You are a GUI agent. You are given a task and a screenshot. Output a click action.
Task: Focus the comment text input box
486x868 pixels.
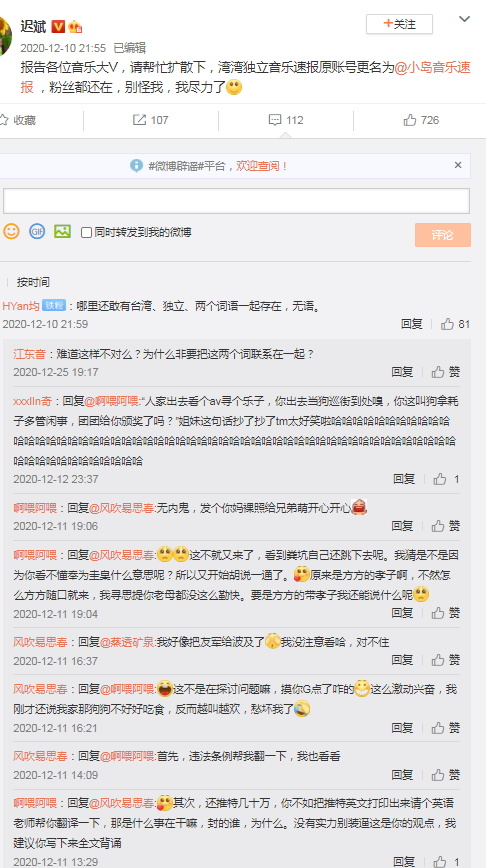236,201
